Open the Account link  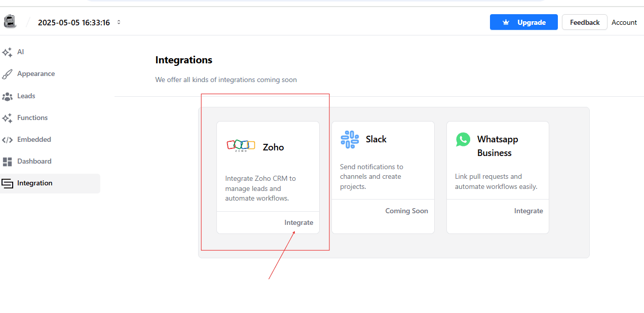[624, 22]
